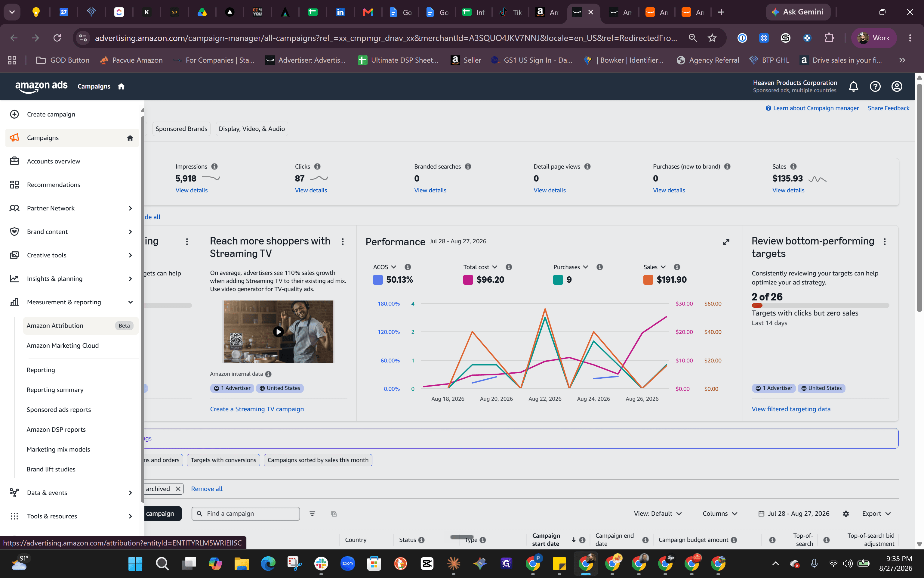Click the ACOS info icon
This screenshot has width=924, height=578.
[x=408, y=267]
